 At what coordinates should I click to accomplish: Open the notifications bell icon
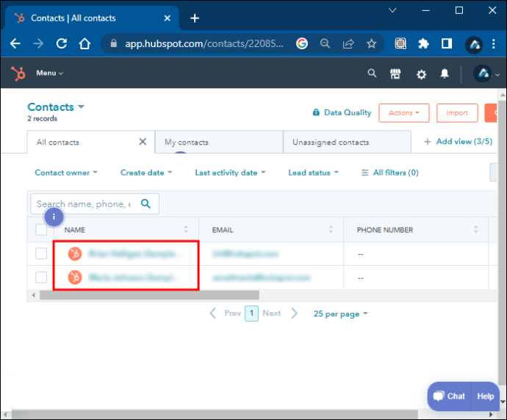click(x=445, y=73)
